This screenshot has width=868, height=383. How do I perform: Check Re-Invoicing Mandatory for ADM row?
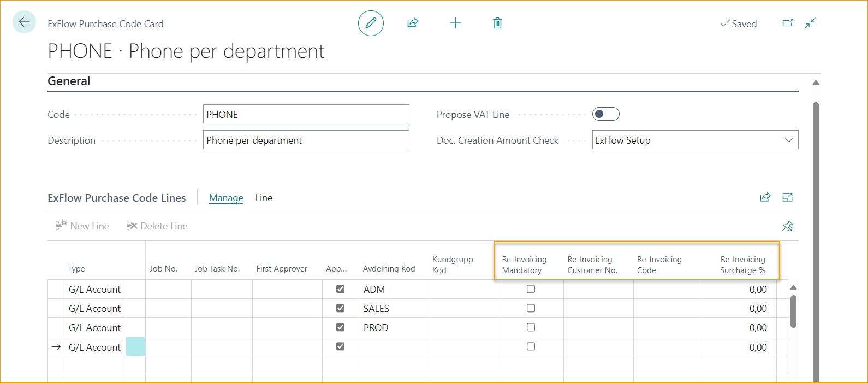531,289
